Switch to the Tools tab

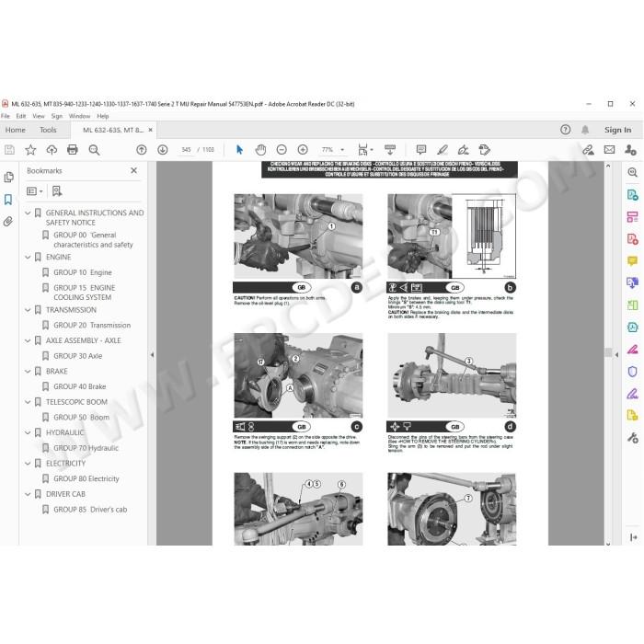(x=48, y=130)
